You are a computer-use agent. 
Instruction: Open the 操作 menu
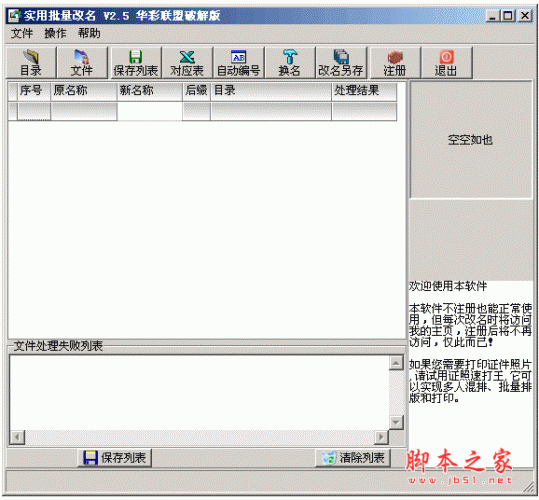(x=55, y=33)
